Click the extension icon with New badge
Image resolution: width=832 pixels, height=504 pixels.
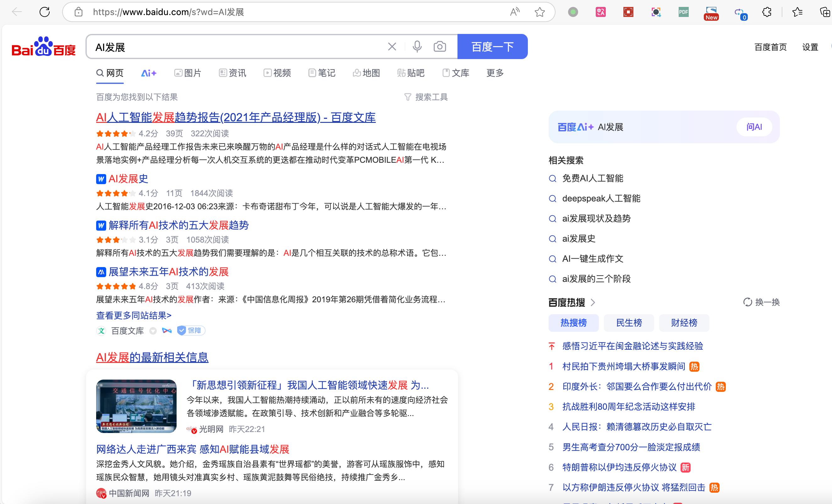pyautogui.click(x=711, y=13)
